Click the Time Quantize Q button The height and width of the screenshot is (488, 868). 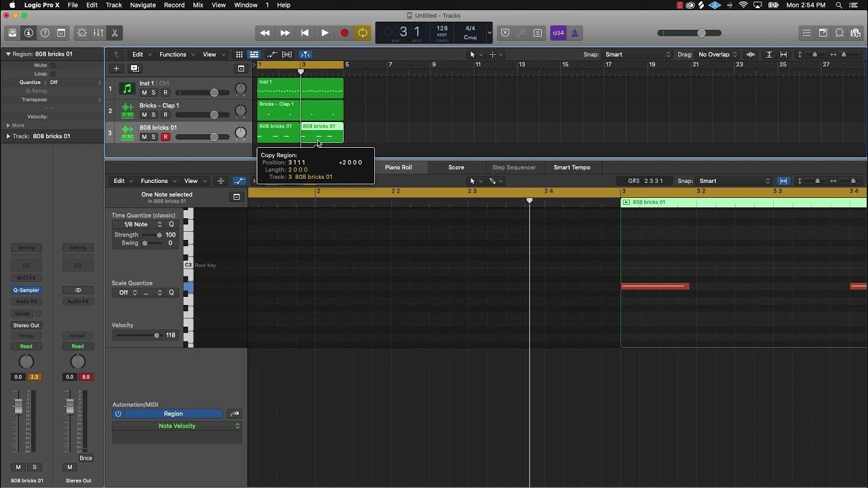click(172, 224)
